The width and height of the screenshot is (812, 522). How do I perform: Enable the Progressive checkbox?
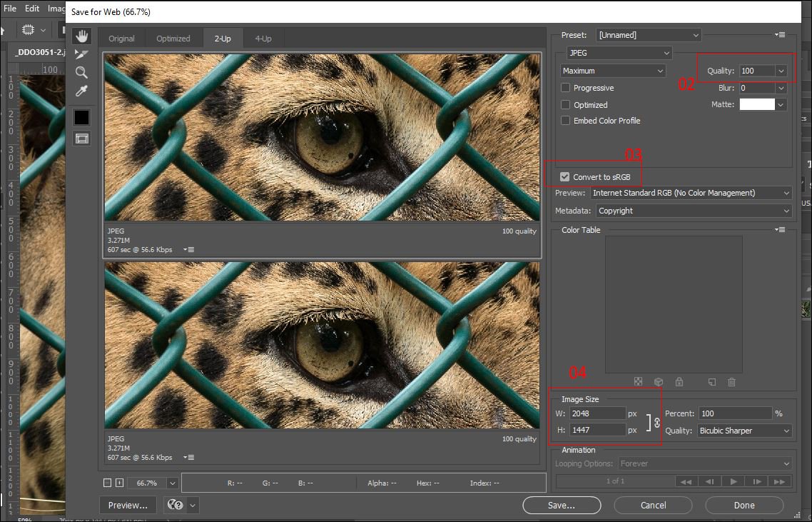565,87
